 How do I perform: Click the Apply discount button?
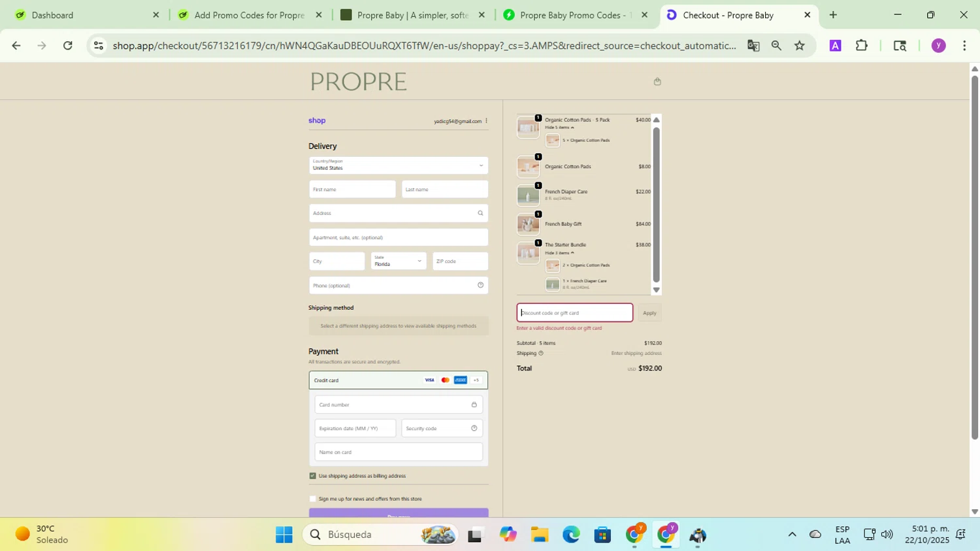click(649, 313)
